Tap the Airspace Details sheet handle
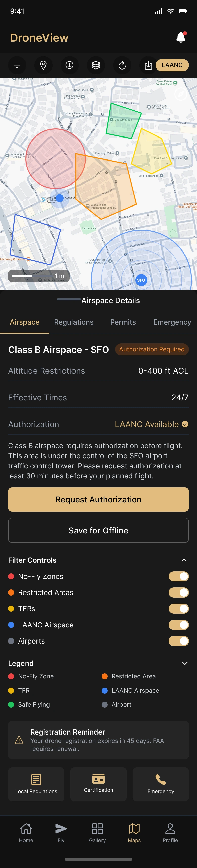 (x=69, y=299)
